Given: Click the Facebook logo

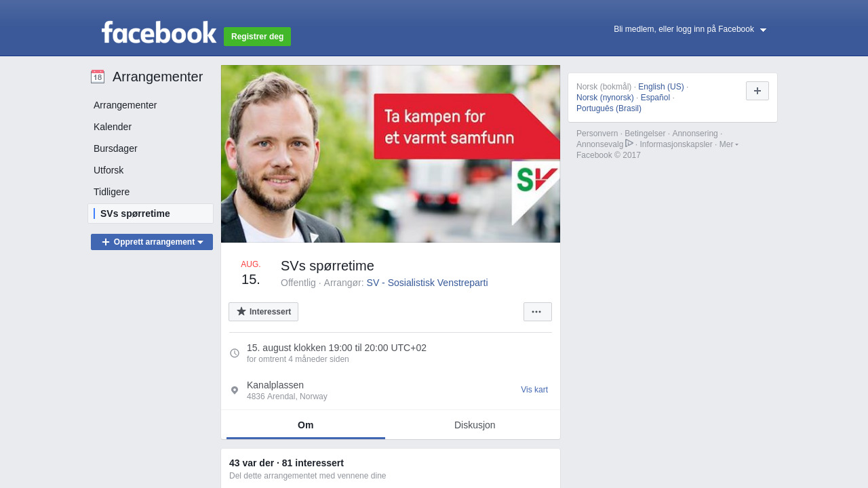Looking at the screenshot, I should pos(159,32).
